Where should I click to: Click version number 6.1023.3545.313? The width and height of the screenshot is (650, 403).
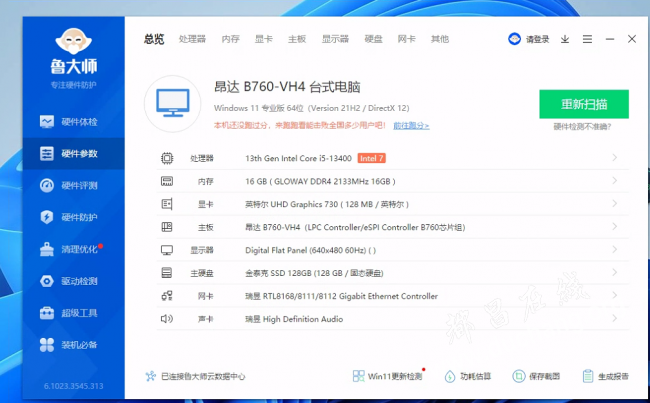click(x=74, y=386)
